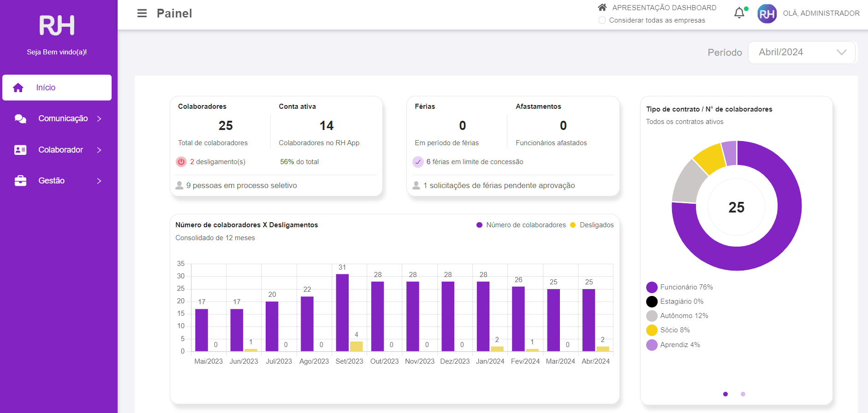Image resolution: width=868 pixels, height=413 pixels.
Task: Open Comunicação menu item
Action: (57, 118)
